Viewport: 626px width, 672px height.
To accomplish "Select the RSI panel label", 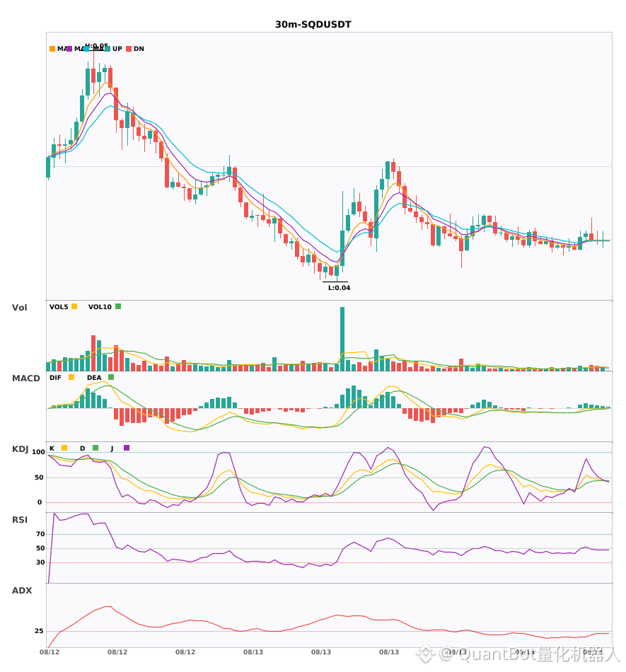I will click(20, 520).
